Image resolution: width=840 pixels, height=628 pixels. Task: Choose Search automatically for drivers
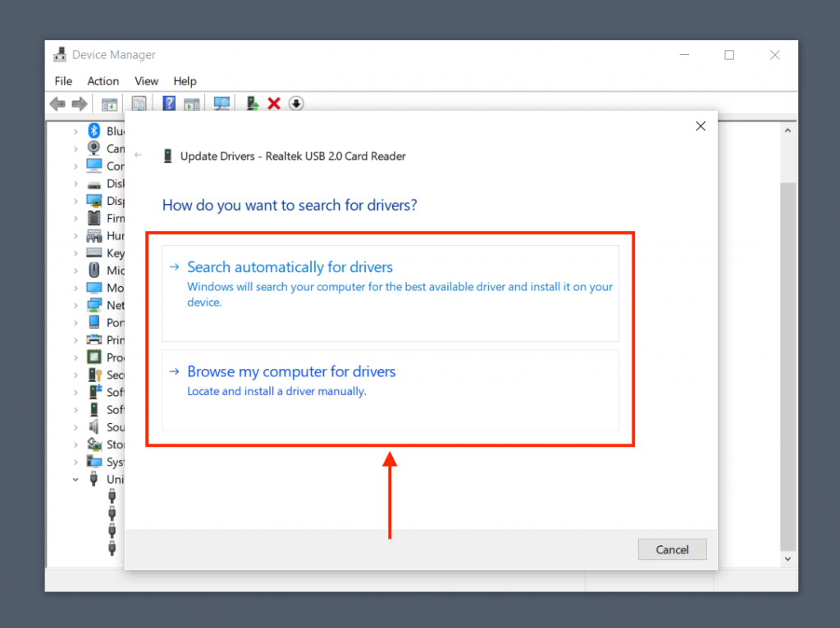(290, 267)
